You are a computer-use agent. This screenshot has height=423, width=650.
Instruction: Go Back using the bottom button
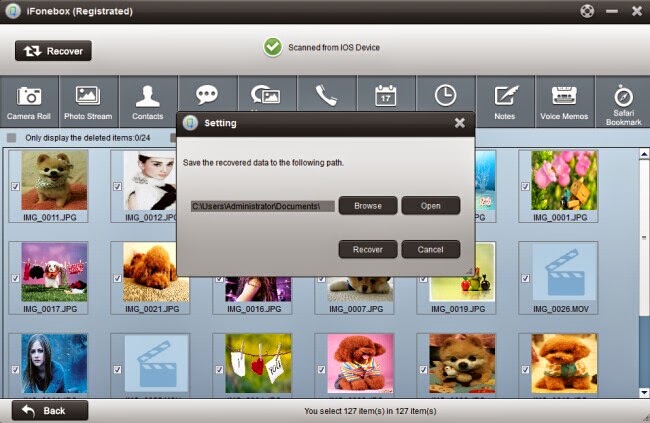(x=50, y=411)
